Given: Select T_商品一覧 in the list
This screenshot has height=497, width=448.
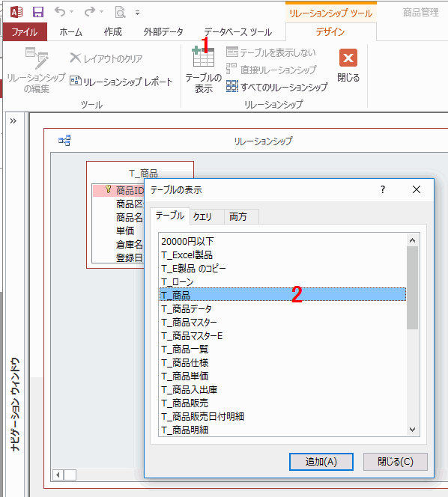Looking at the screenshot, I should [283, 350].
